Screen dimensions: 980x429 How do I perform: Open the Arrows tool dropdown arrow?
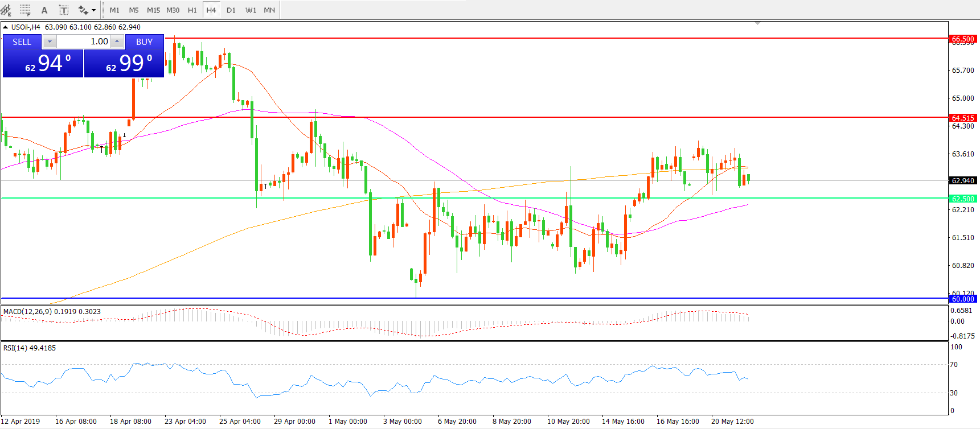pyautogui.click(x=94, y=10)
